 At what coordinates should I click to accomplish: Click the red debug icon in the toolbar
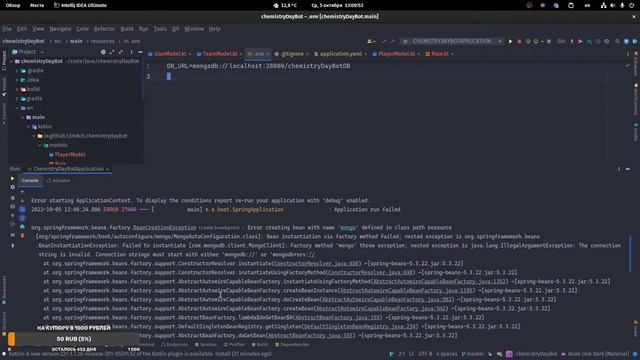[x=519, y=41]
